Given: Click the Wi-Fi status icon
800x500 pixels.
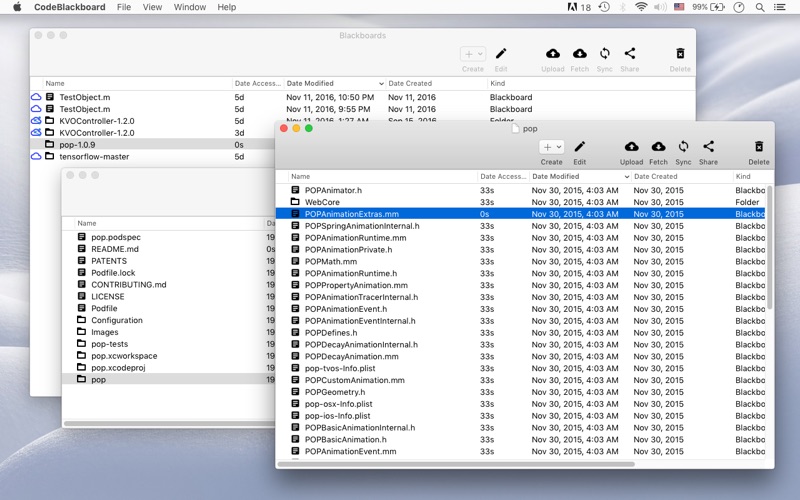Looking at the screenshot, I should [x=641, y=7].
